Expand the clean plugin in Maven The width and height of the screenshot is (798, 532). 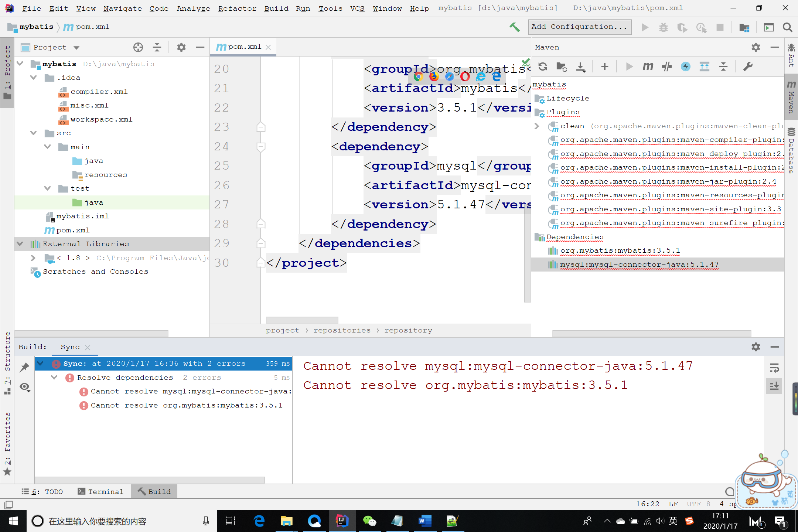point(537,126)
